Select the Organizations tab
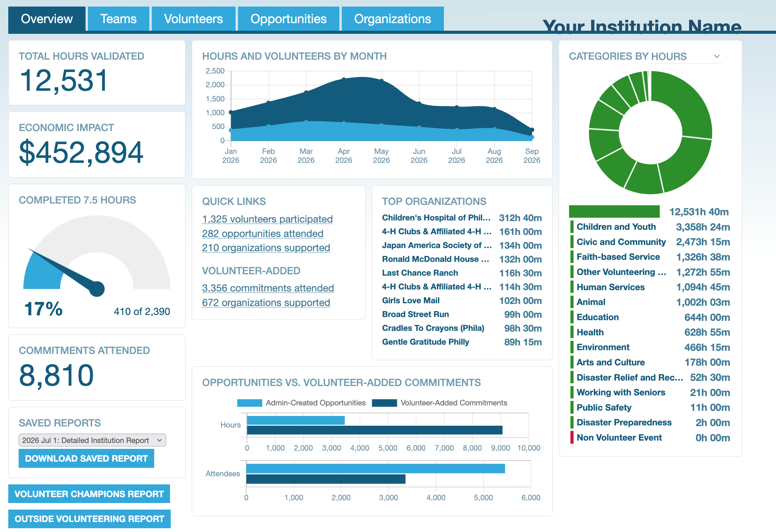This screenshot has height=532, width=776. click(392, 19)
